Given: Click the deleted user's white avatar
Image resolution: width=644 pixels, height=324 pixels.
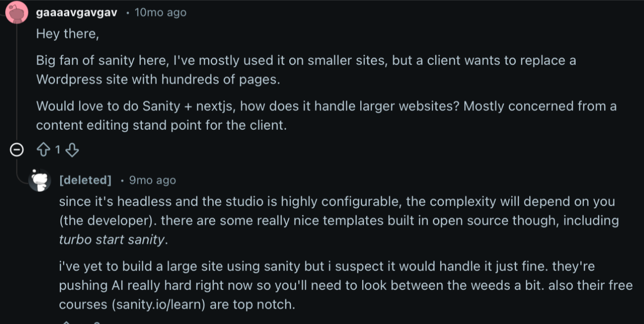Looking at the screenshot, I should tap(40, 180).
